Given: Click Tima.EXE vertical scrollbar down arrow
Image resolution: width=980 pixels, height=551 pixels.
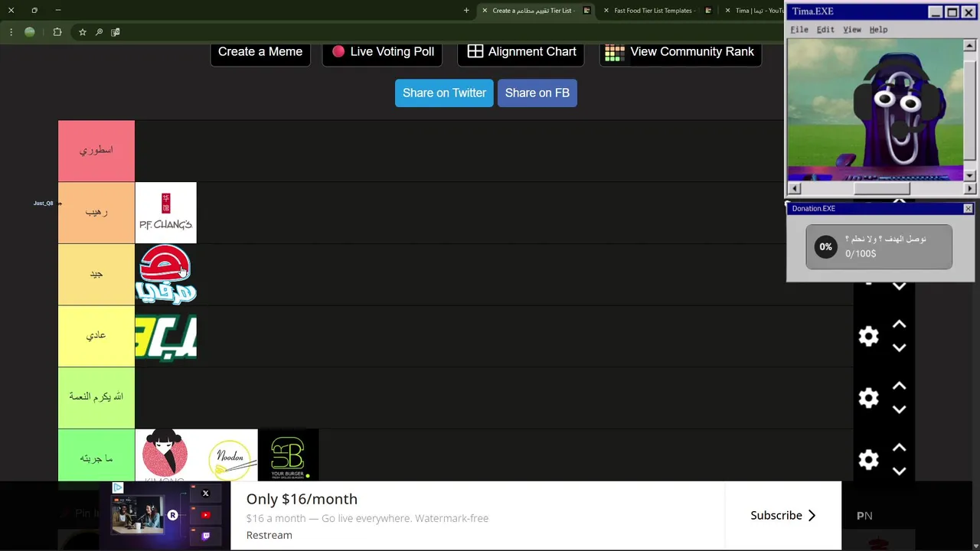Looking at the screenshot, I should pos(969,176).
